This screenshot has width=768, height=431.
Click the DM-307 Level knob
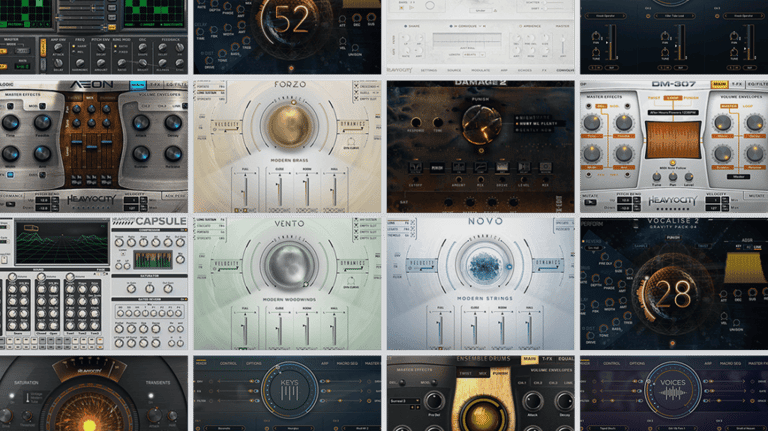689,176
